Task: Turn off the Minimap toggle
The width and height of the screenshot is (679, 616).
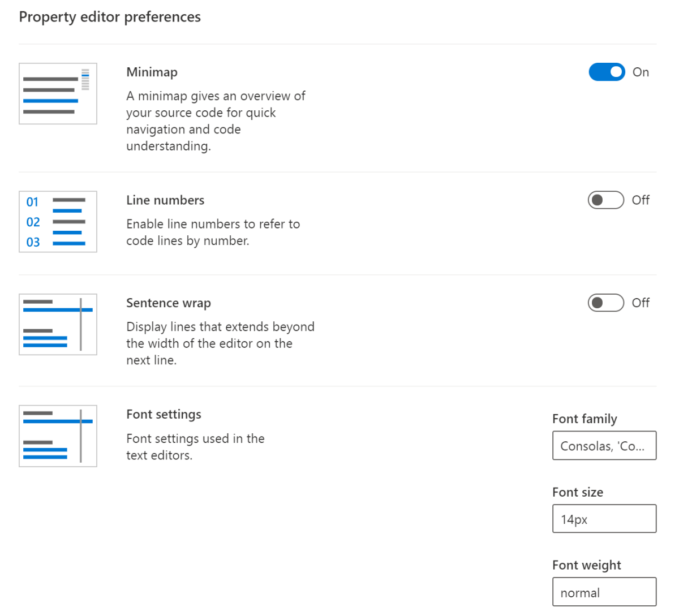Action: click(607, 72)
